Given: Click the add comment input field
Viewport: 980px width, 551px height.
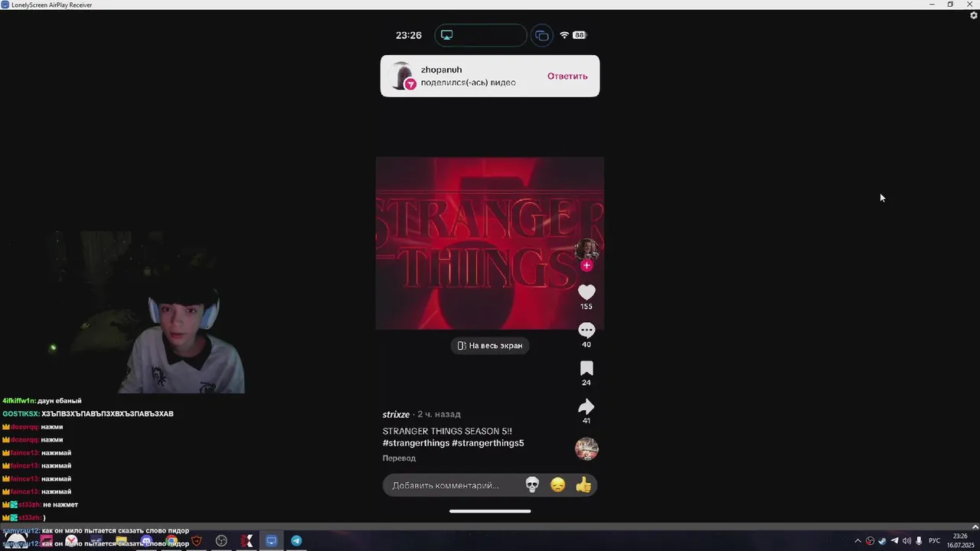Looking at the screenshot, I should click(490, 485).
